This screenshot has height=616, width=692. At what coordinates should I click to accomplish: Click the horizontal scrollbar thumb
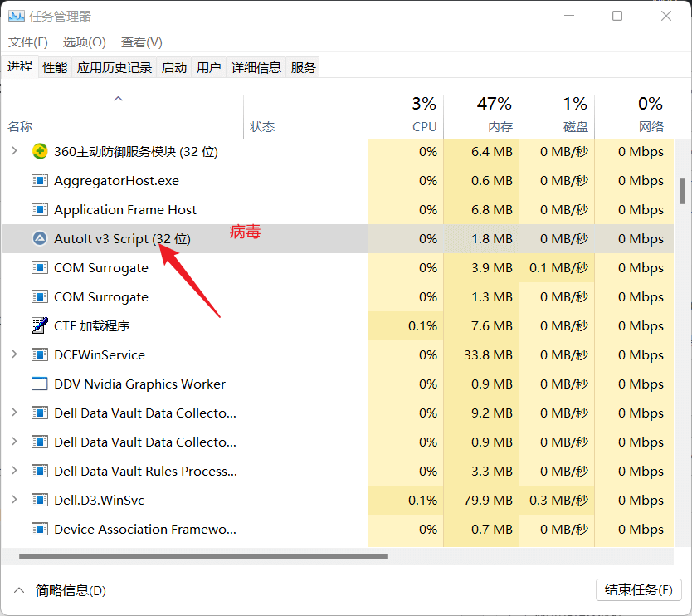tap(203, 556)
